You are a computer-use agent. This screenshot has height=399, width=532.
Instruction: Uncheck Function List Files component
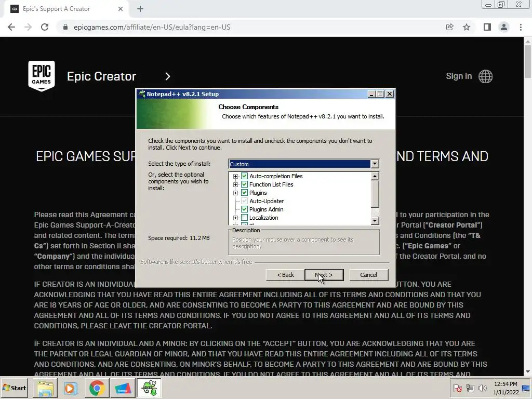pos(244,184)
